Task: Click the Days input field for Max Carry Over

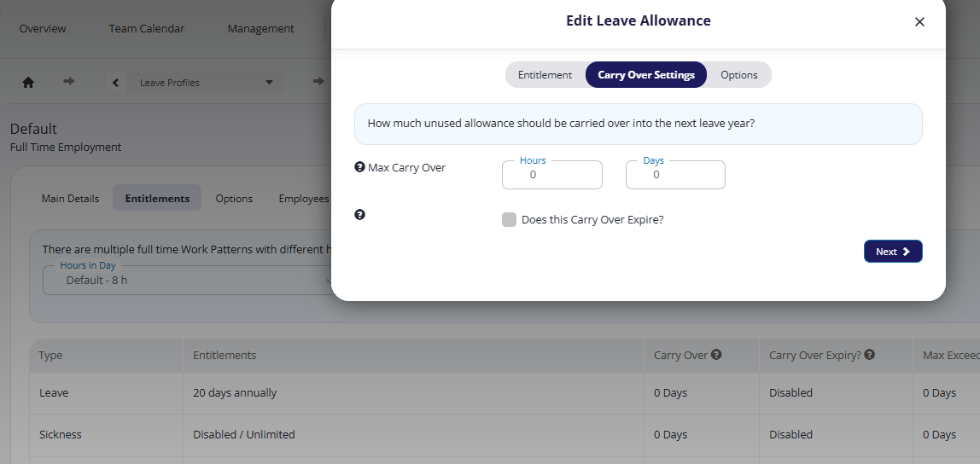Action: tap(675, 175)
